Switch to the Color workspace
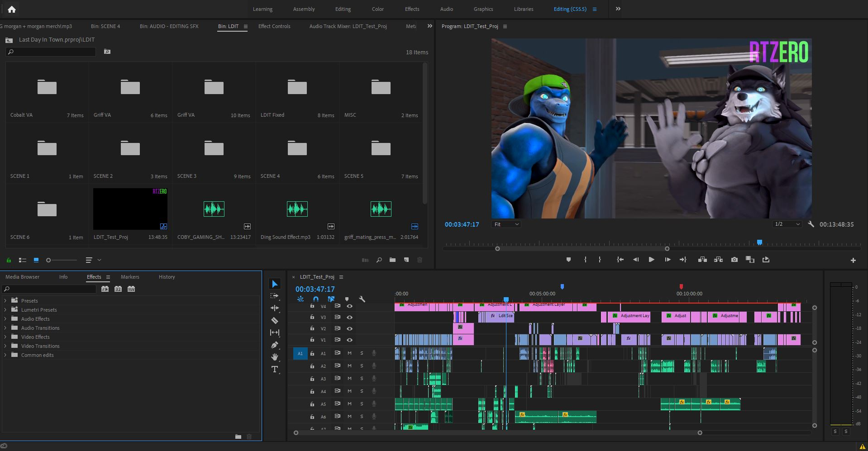Viewport: 868px width, 451px height. (x=378, y=9)
